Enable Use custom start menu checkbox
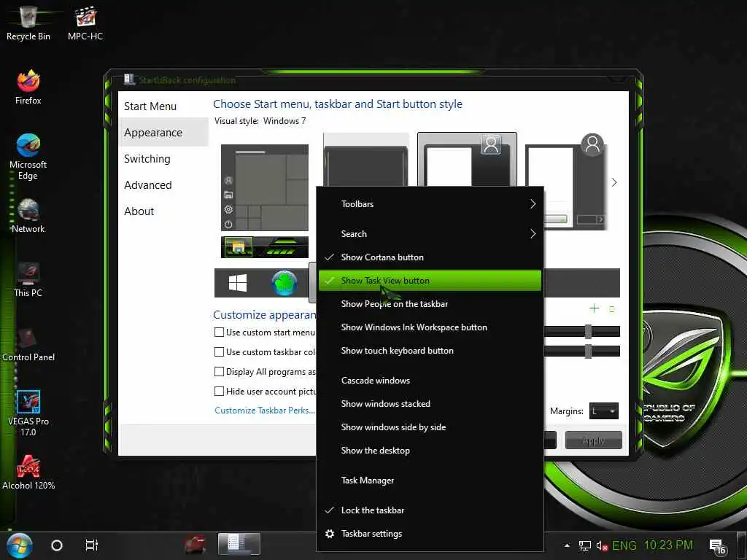747x560 pixels. click(x=219, y=332)
